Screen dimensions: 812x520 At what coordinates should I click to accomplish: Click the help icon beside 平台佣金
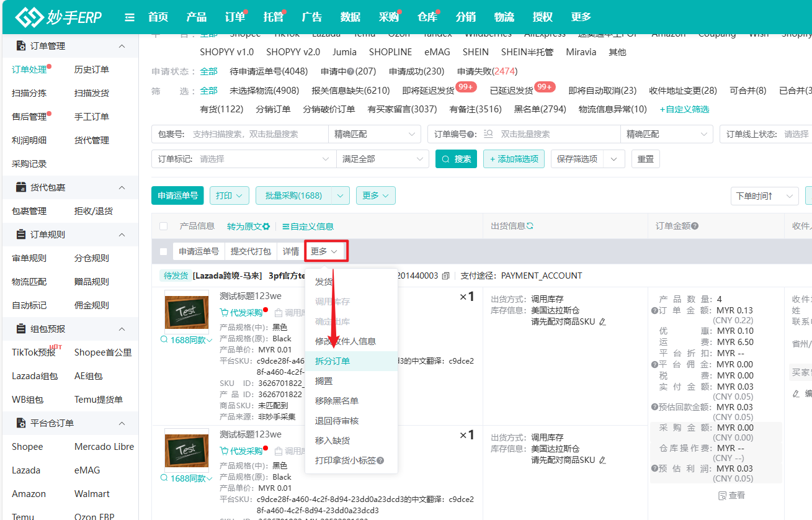[654, 364]
